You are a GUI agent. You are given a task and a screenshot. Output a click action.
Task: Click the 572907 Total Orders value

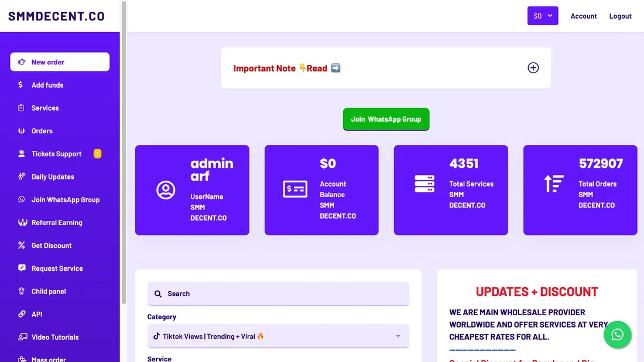[x=601, y=163]
